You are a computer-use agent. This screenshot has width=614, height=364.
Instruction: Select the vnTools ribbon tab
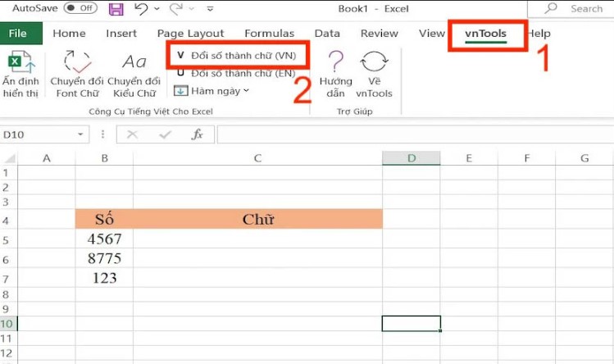(x=485, y=34)
